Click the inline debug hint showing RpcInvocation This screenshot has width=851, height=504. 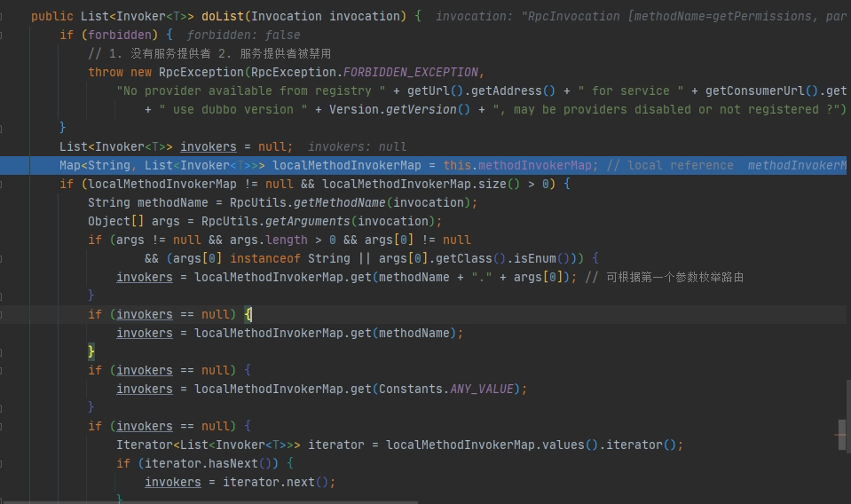pos(641,16)
